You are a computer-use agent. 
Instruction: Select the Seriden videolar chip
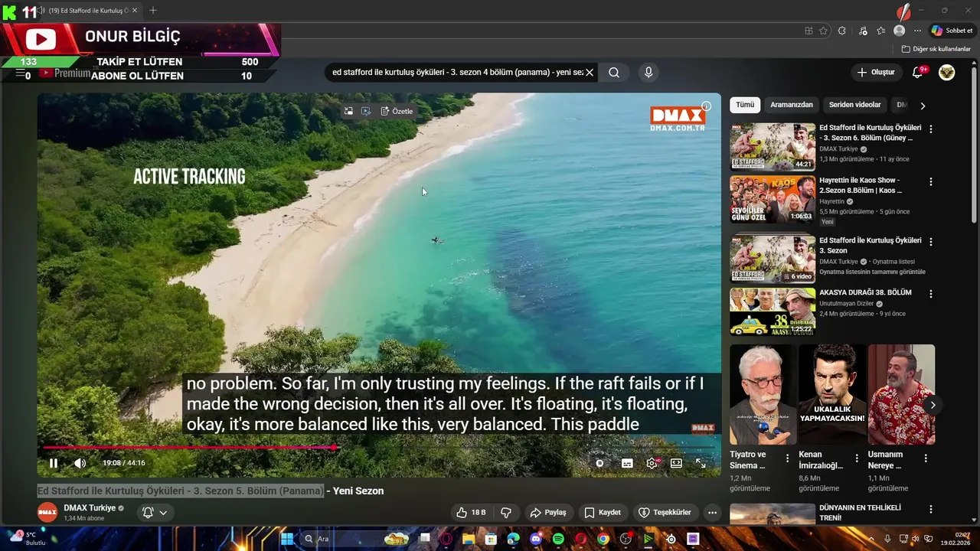coord(854,105)
